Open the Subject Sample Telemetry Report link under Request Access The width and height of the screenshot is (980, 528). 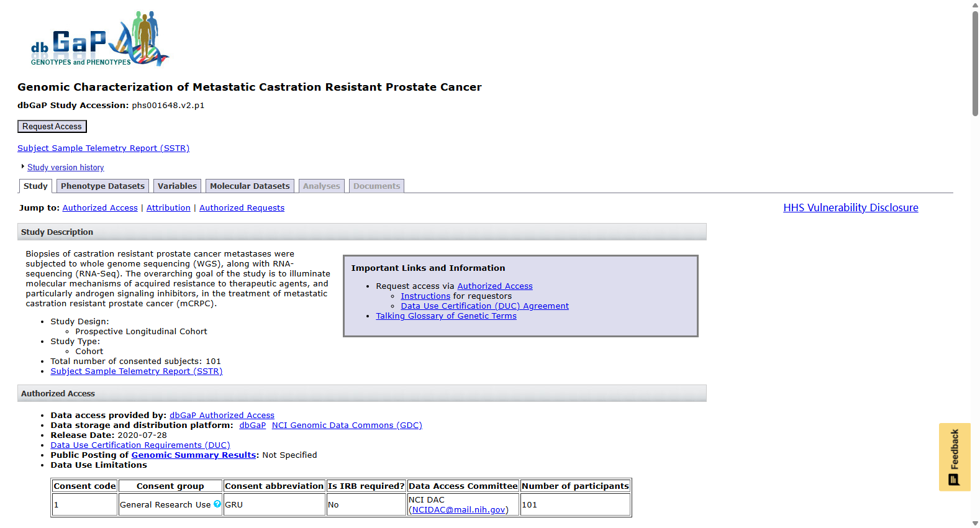pos(103,148)
